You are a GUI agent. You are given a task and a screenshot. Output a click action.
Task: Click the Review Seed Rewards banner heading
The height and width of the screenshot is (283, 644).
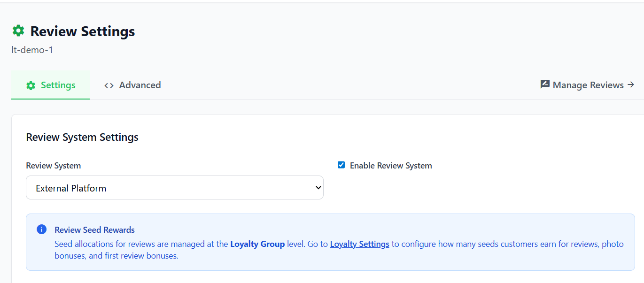pyautogui.click(x=94, y=230)
